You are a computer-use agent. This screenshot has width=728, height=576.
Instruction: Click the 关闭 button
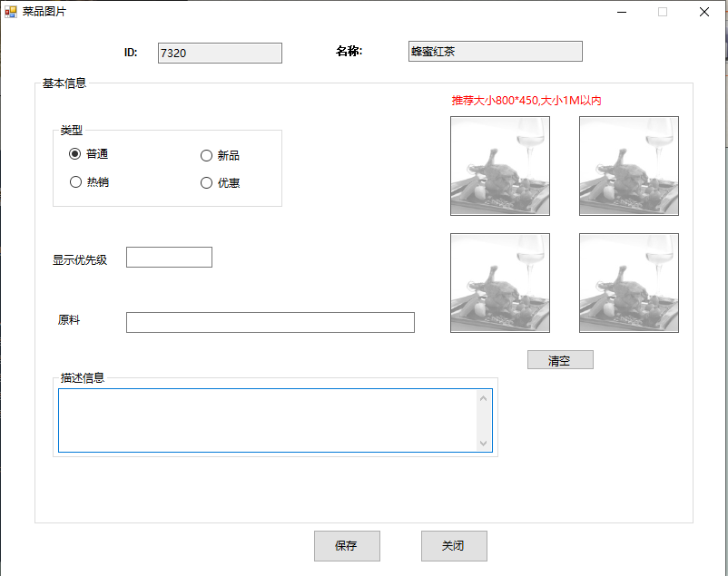point(454,546)
